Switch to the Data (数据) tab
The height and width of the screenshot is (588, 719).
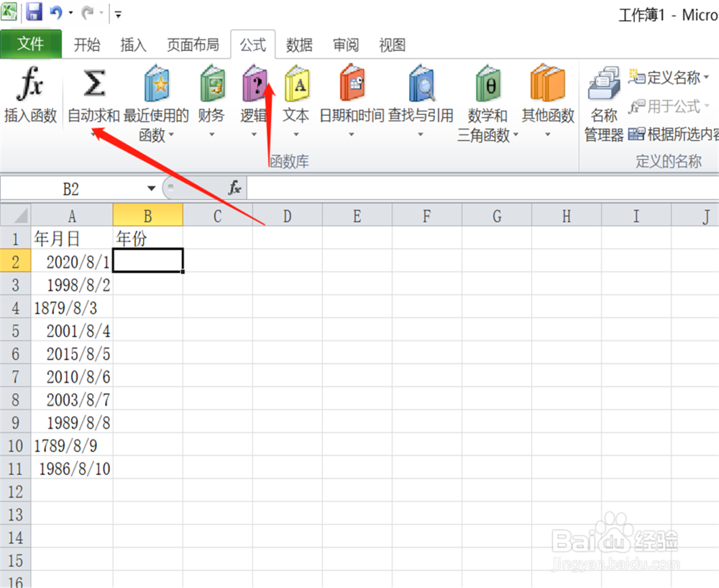[299, 45]
